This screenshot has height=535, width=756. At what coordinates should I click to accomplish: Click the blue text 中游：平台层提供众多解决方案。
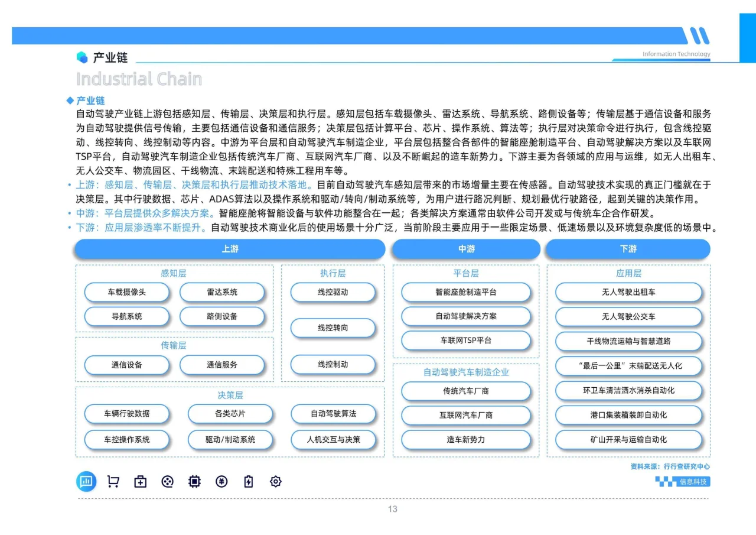tap(146, 213)
